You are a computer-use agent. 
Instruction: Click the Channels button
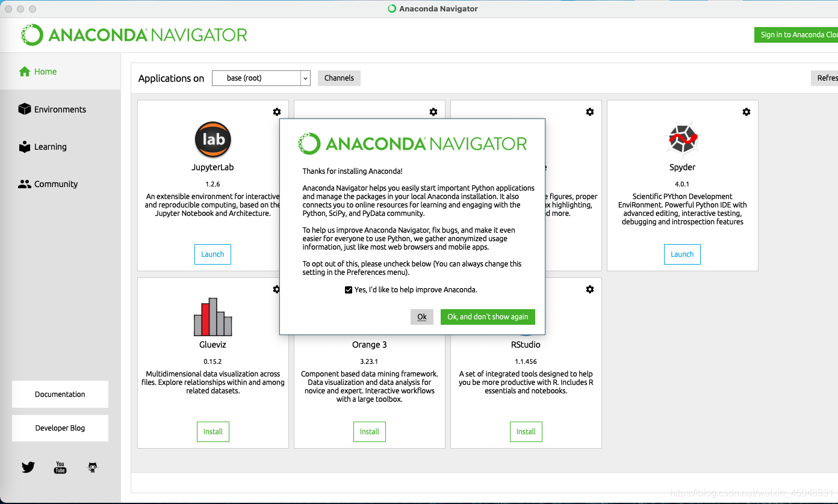(339, 78)
